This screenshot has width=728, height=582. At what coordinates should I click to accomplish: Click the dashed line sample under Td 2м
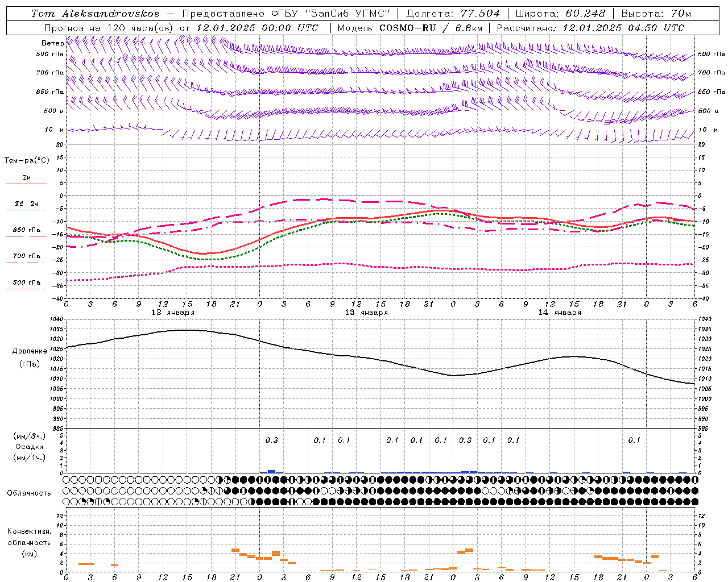click(25, 210)
